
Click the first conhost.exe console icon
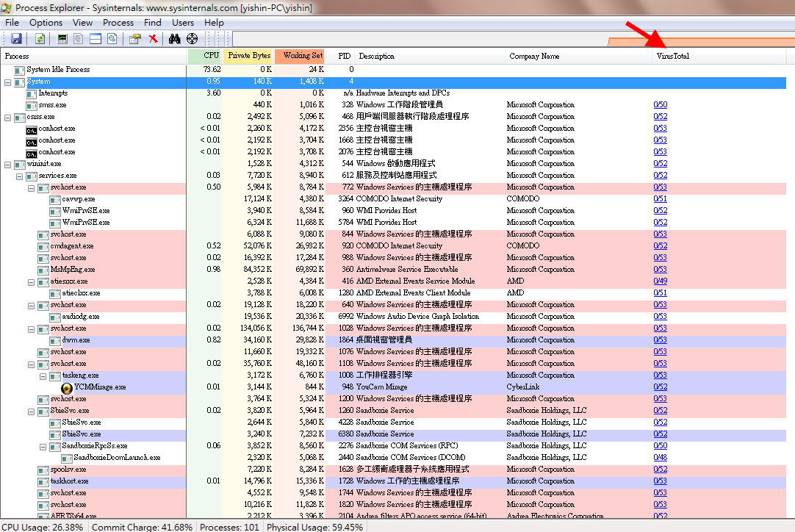(x=31, y=129)
